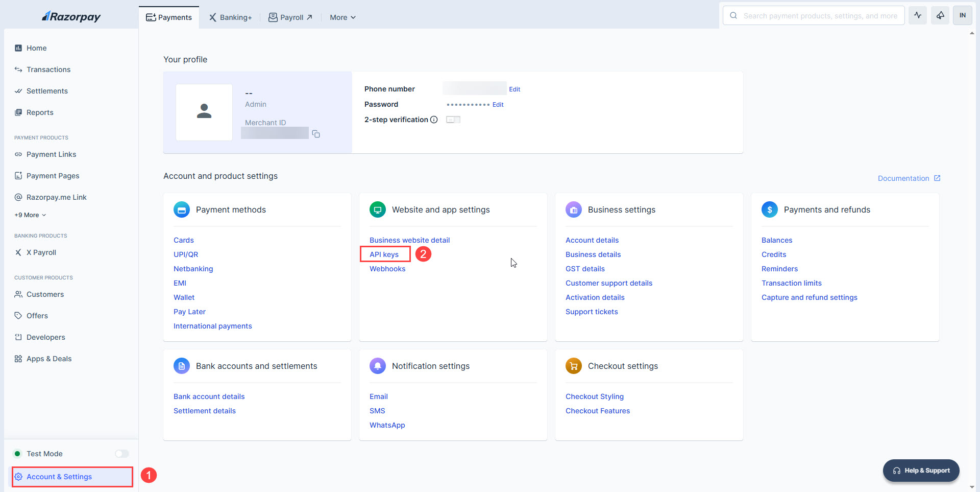Open the Payroll tab
Viewport: 980px width, 492px height.
point(290,17)
